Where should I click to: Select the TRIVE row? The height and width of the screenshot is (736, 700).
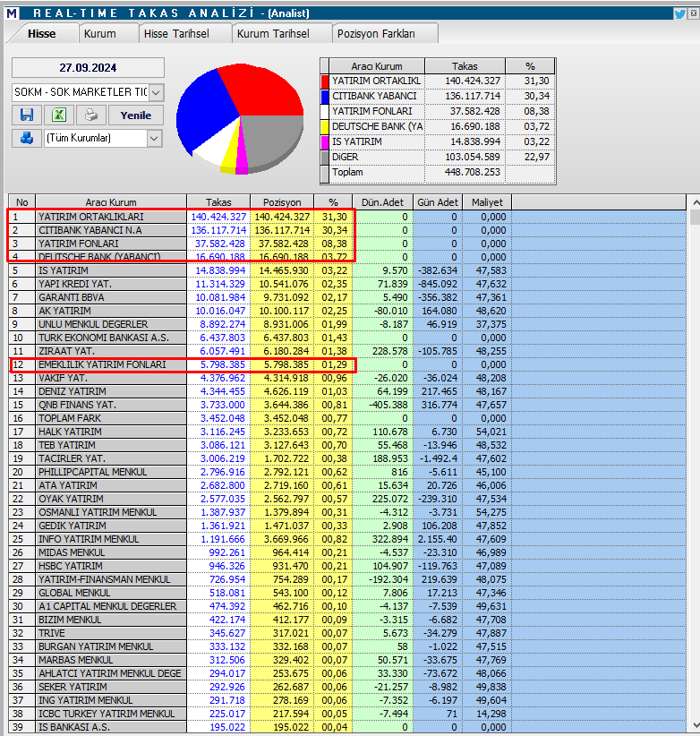(347, 633)
